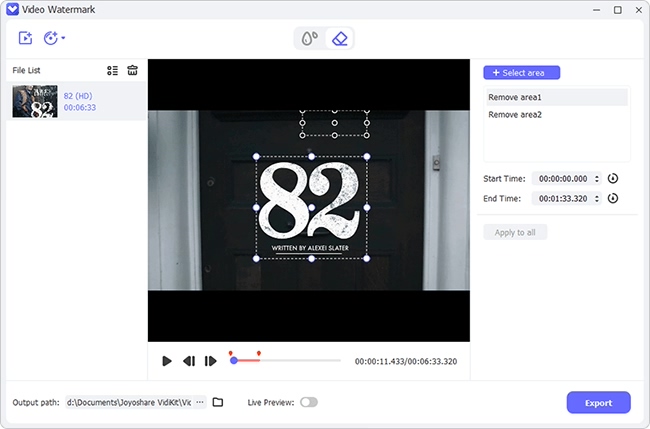Click the End Time input field
Screen dimensions: 650x429
coord(563,199)
